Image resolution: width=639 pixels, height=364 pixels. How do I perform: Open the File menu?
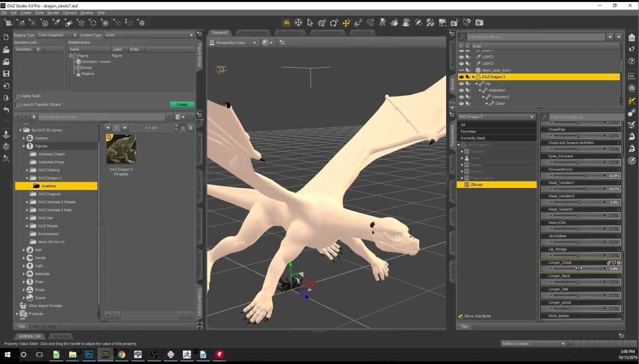tap(4, 13)
